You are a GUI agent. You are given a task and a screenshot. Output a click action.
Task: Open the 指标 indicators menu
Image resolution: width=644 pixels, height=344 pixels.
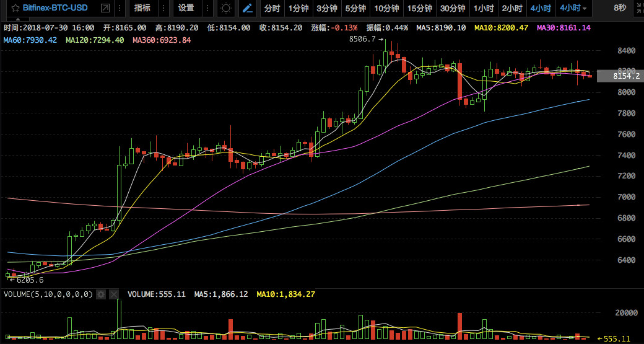click(x=142, y=8)
